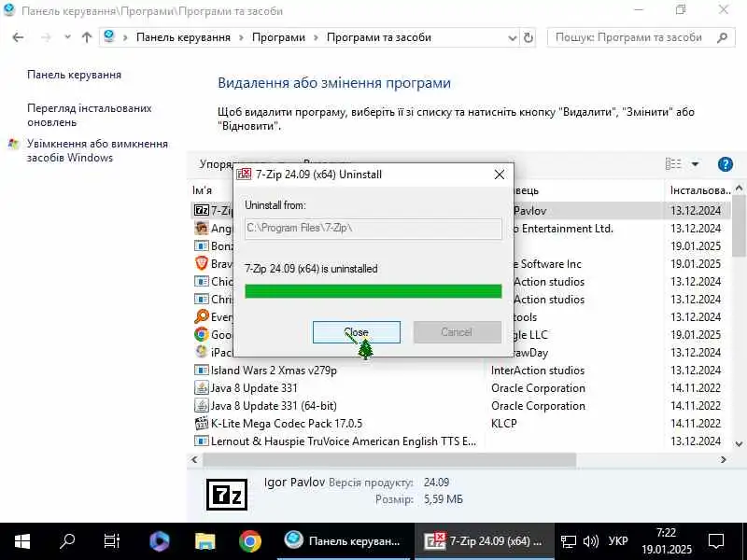Click the volume tray icon
The height and width of the screenshot is (560, 747).
(591, 541)
